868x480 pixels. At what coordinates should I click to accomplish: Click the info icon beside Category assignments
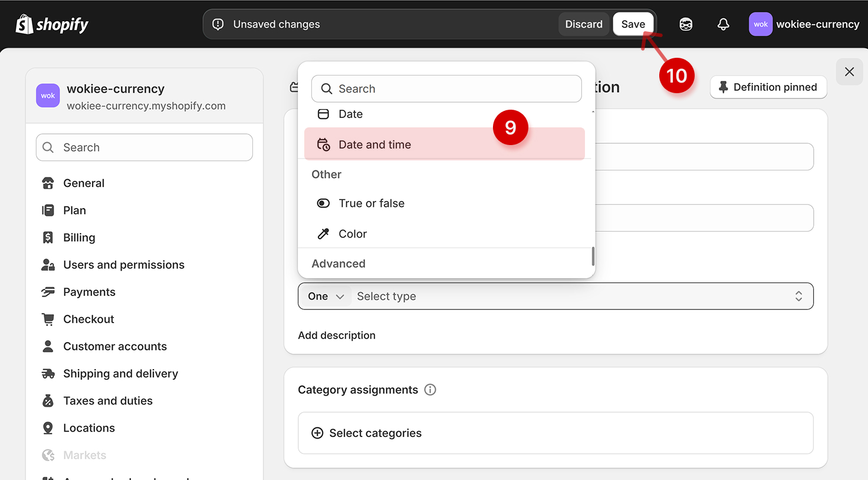[430, 390]
